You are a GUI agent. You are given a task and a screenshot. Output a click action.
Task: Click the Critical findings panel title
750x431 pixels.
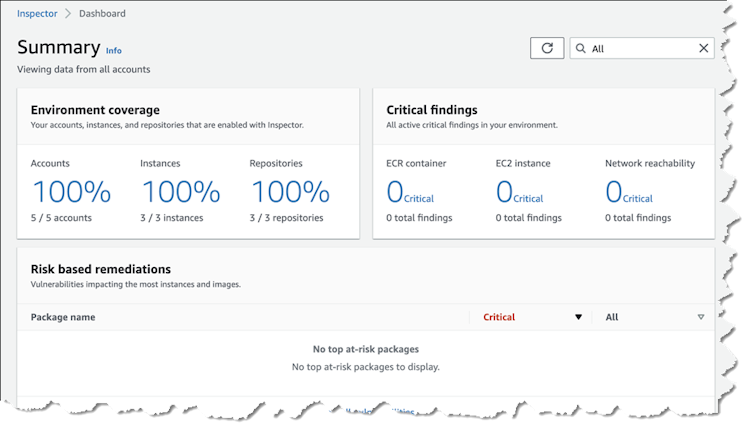pos(431,110)
